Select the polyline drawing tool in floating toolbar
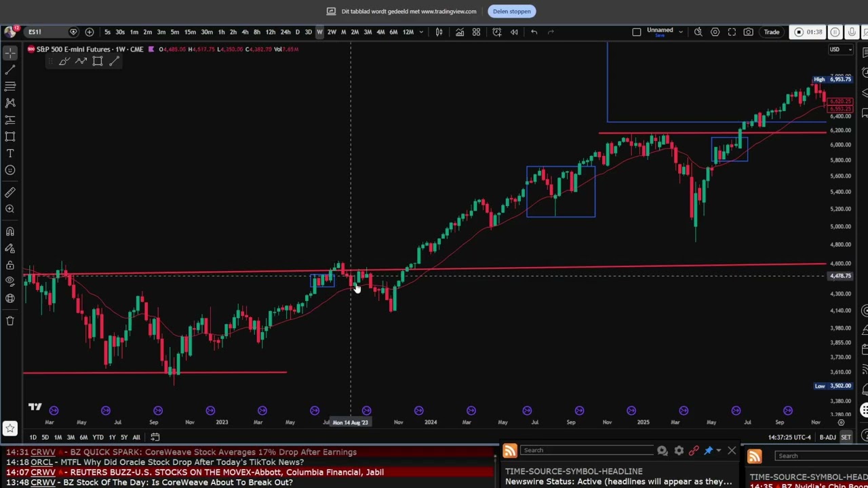Screen dimensions: 868x488 tap(81, 62)
